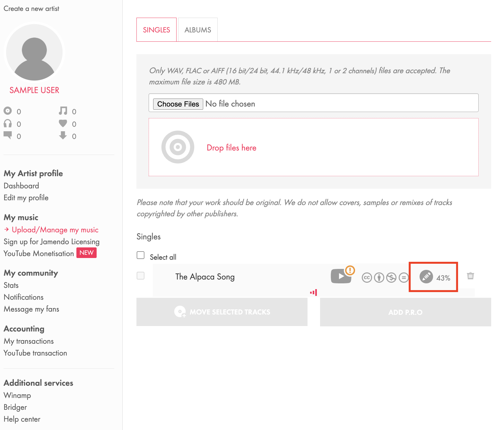Click the target disc icon in drop zone
The width and height of the screenshot is (504, 430).
pyautogui.click(x=178, y=147)
